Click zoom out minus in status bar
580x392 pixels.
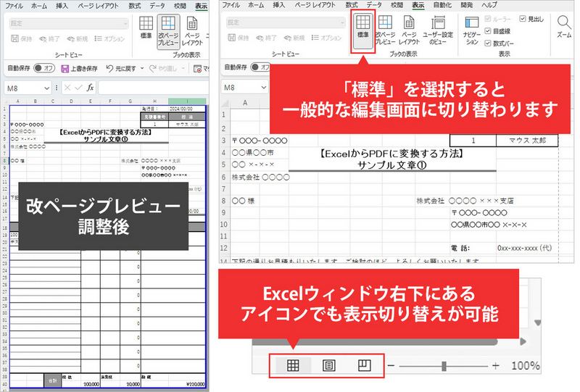tap(391, 366)
